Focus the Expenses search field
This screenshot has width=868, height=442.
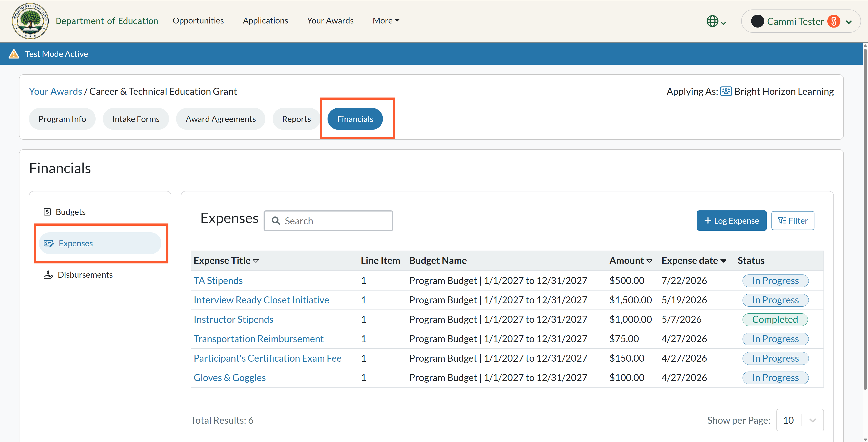328,221
